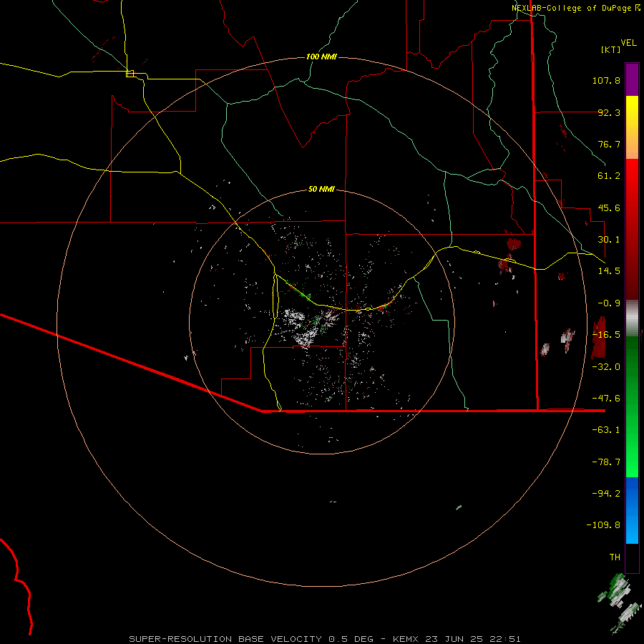Click the green segment of the color bar
The width and height of the screenshot is (644, 644).
point(632,406)
